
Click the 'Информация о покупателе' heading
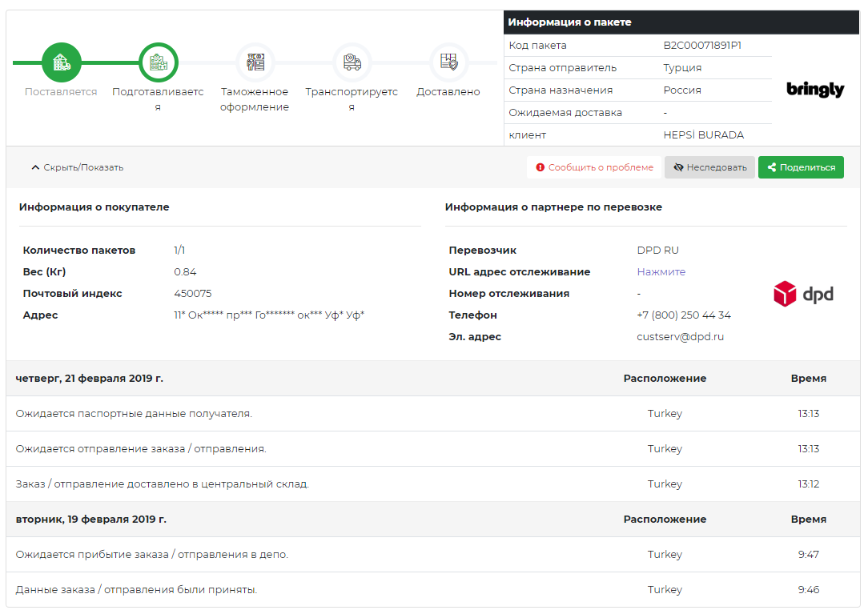tap(94, 207)
